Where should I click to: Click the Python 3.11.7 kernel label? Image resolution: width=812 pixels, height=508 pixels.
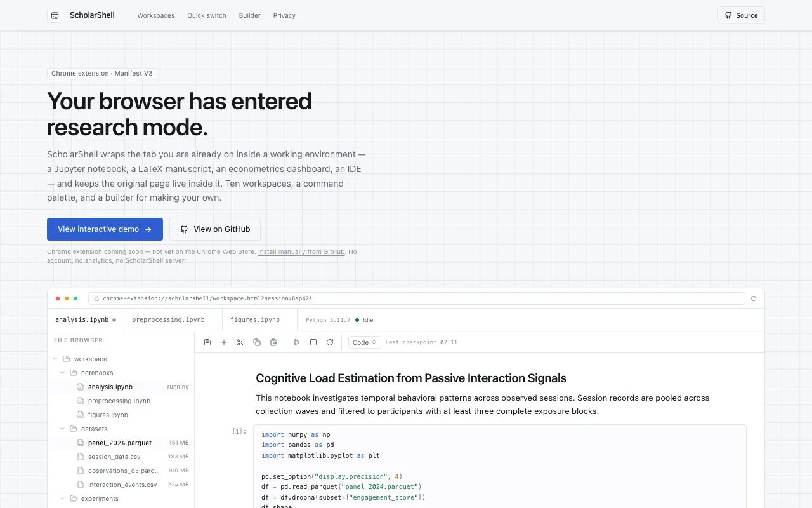tap(328, 320)
